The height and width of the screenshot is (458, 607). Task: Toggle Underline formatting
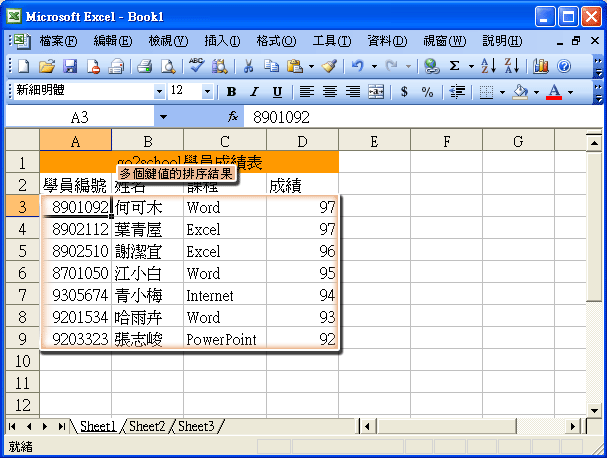click(x=277, y=92)
